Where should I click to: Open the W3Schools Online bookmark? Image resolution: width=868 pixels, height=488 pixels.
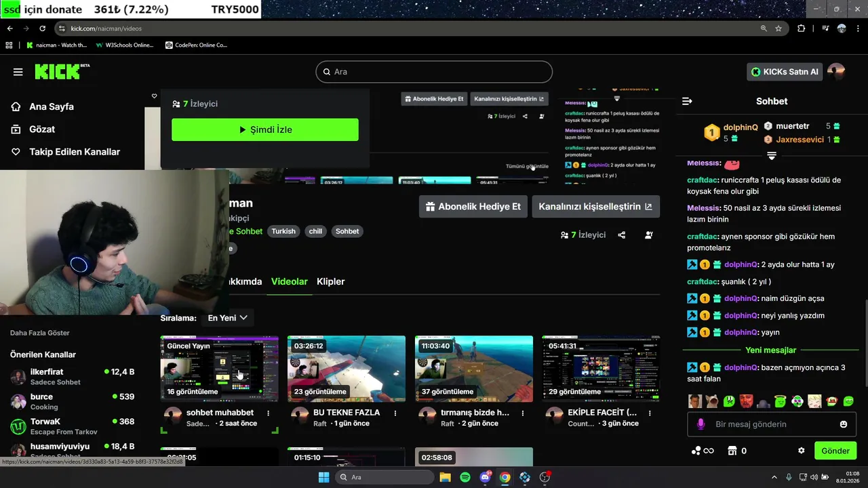click(125, 45)
